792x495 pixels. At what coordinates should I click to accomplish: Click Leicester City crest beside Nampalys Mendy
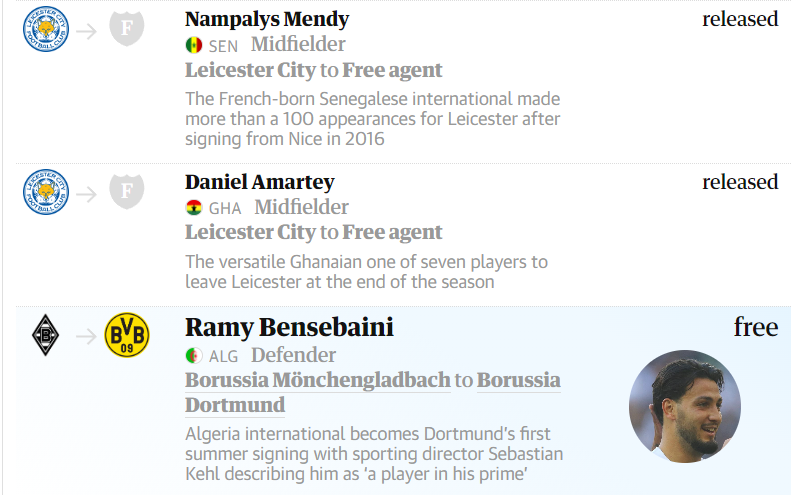click(46, 29)
